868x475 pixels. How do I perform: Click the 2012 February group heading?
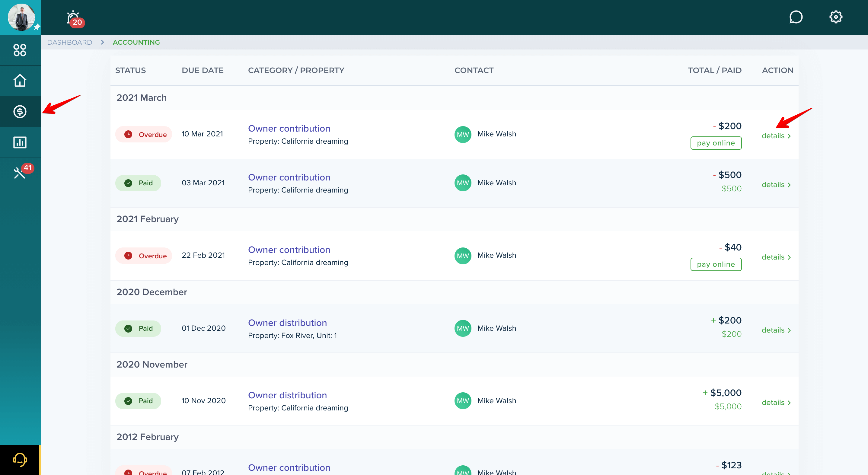[148, 437]
